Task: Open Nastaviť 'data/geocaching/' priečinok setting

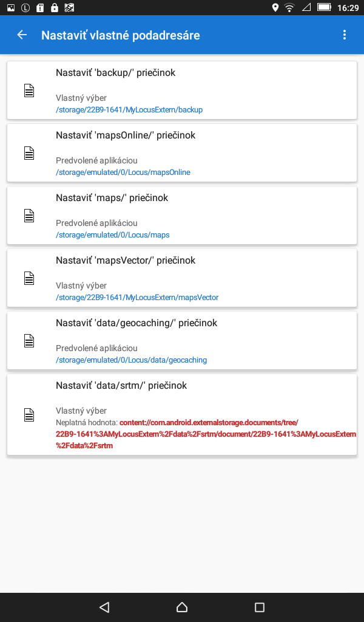Action: (x=136, y=323)
